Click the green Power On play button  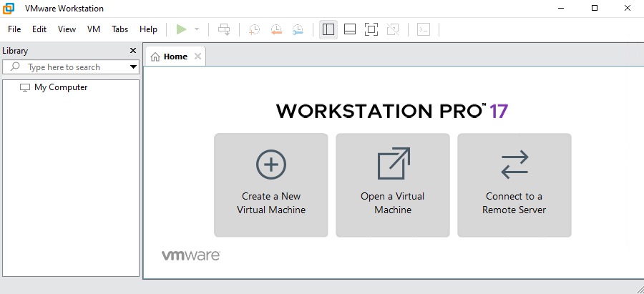(182, 29)
